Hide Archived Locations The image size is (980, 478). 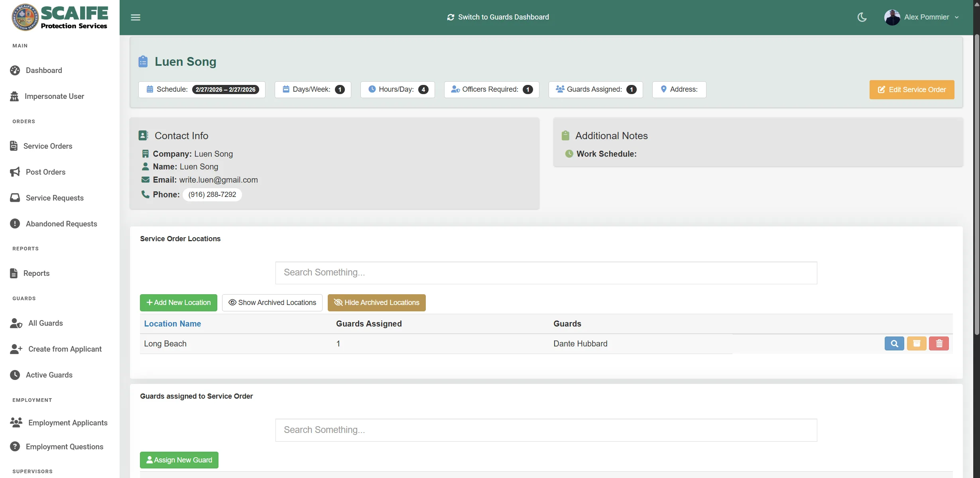tap(377, 303)
